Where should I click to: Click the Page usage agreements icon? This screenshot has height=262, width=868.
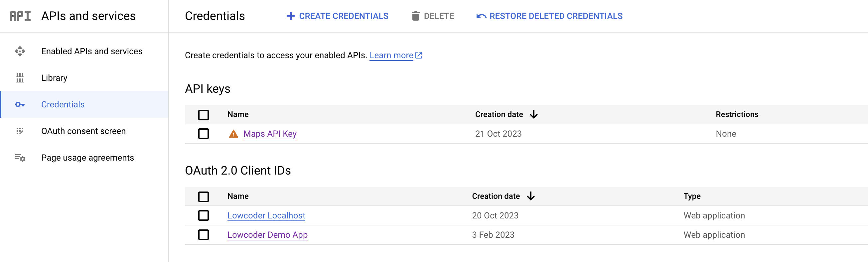[x=20, y=158]
